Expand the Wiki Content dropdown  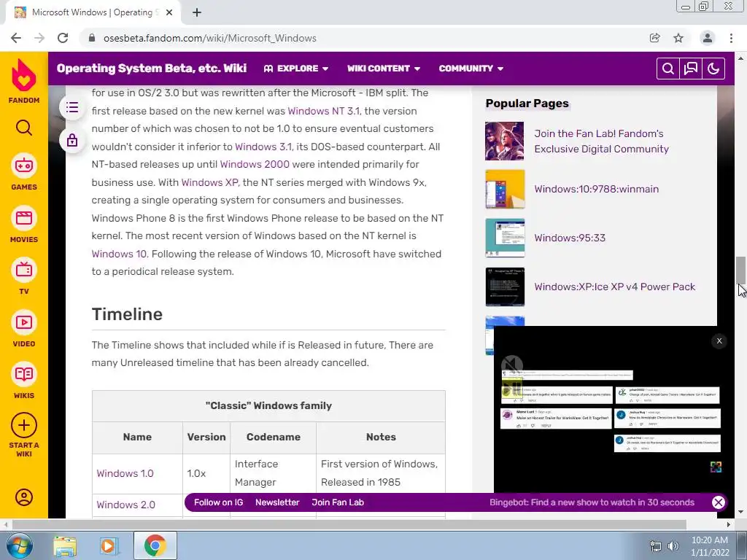click(x=384, y=69)
